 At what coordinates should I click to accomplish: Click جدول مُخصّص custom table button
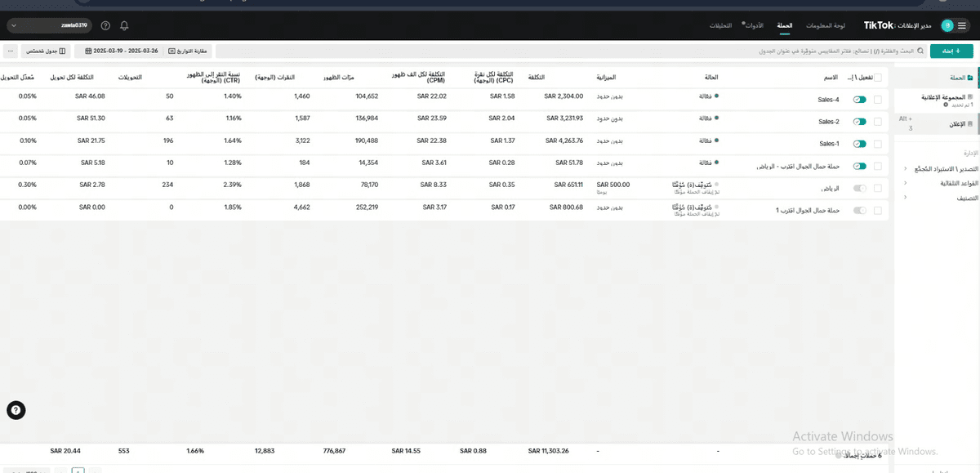[x=46, y=51]
